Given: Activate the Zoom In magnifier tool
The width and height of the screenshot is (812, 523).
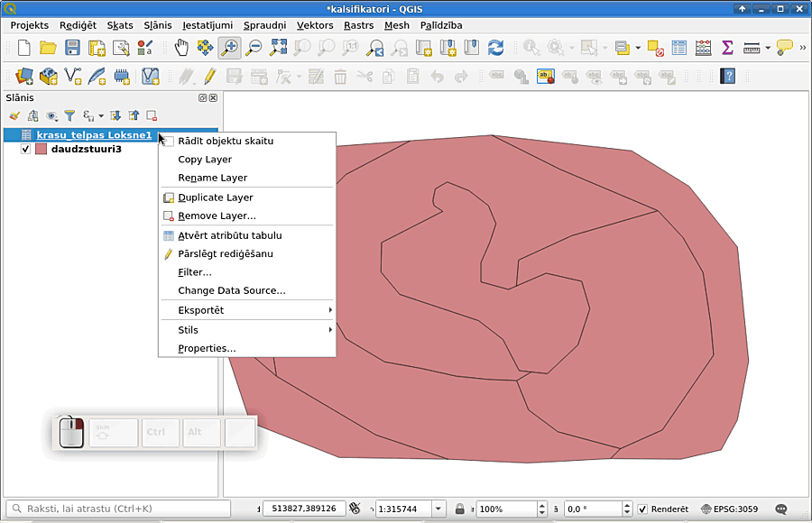Looking at the screenshot, I should click(x=229, y=48).
